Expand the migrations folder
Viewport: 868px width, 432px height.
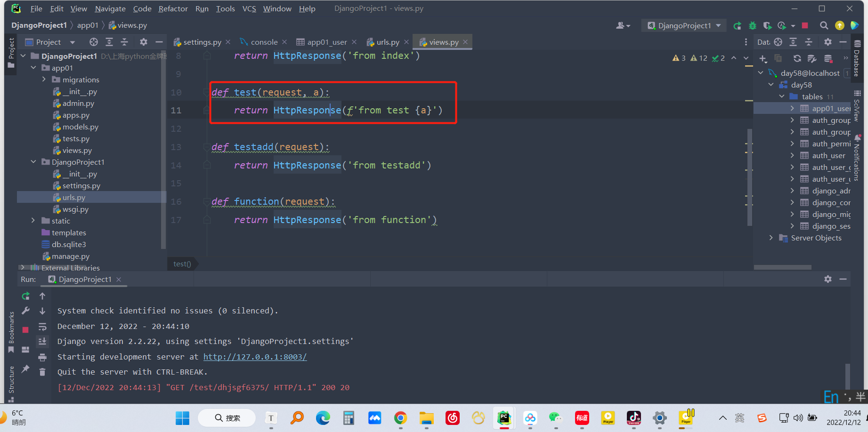(x=44, y=80)
